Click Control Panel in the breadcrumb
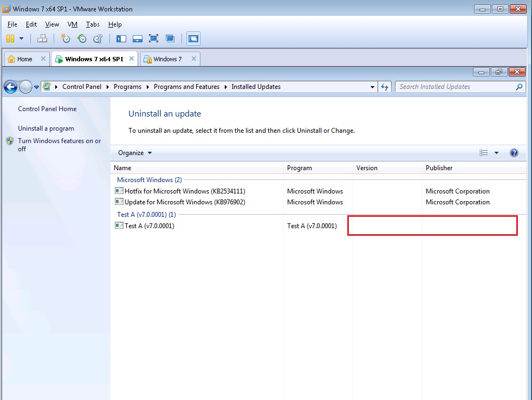The image size is (532, 400). 82,87
